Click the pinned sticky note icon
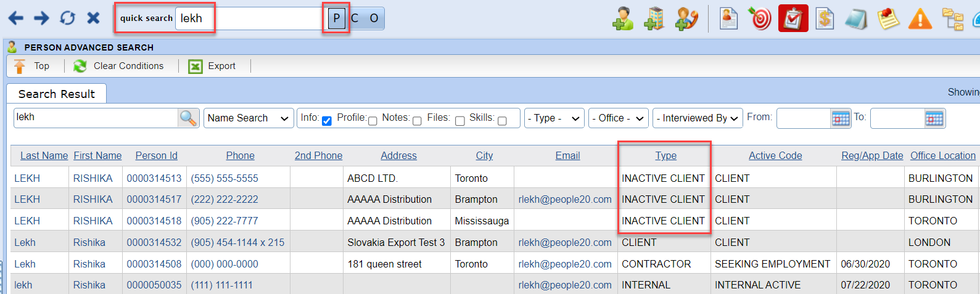The image size is (980, 294). tap(888, 18)
